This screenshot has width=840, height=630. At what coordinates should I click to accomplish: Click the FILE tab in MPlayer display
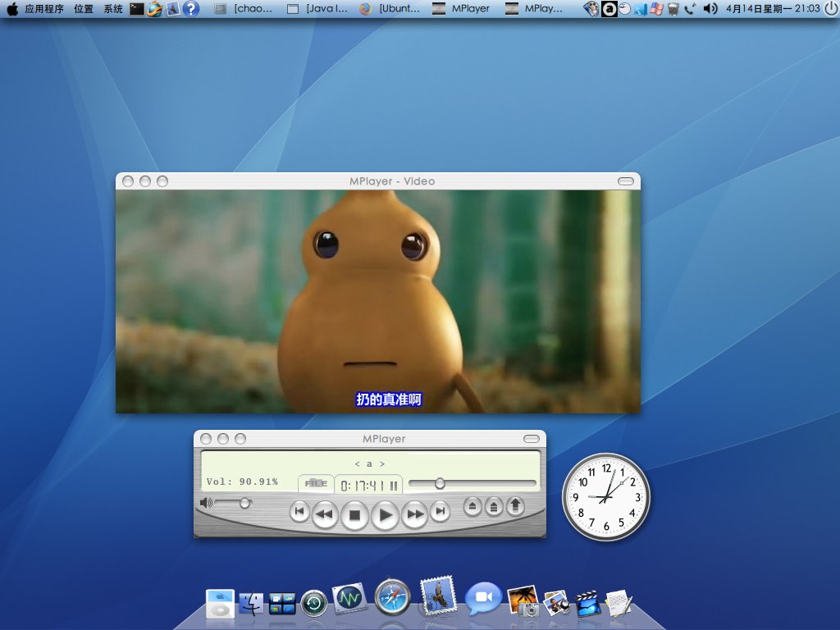pyautogui.click(x=316, y=483)
